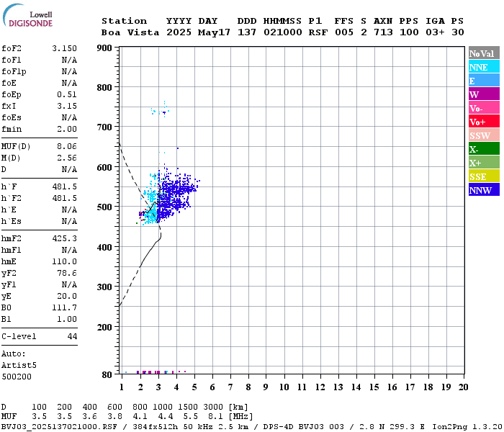Click the 3 MHz frequency axis label
This screenshot has width=504, height=432.
pyautogui.click(x=158, y=387)
